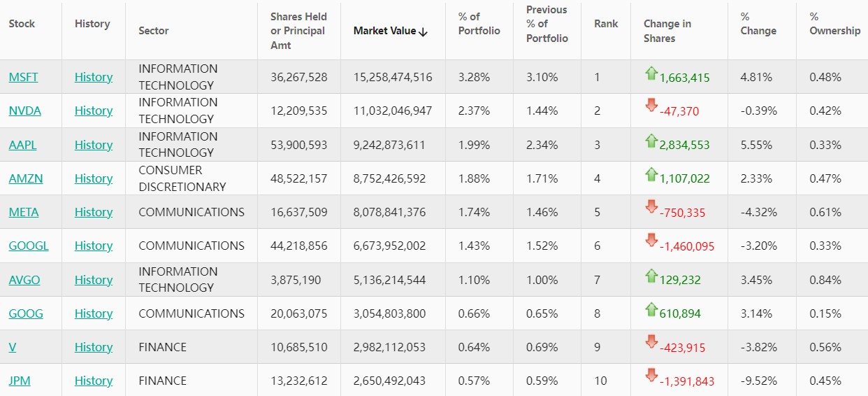Click the red down arrow in META row
The image size is (868, 396).
point(651,208)
